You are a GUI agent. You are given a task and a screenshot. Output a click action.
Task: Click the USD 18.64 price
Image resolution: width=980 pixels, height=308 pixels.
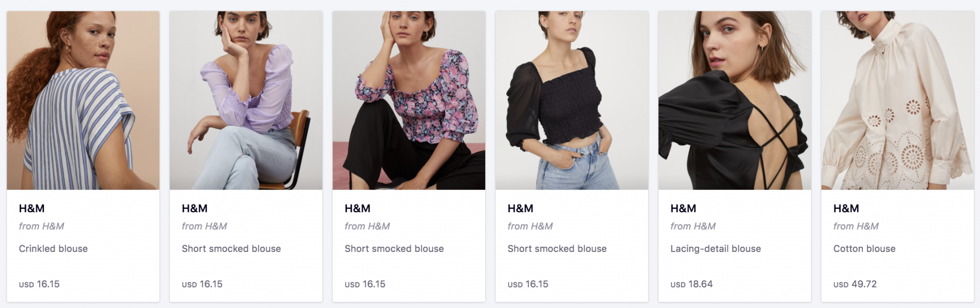[691, 284]
